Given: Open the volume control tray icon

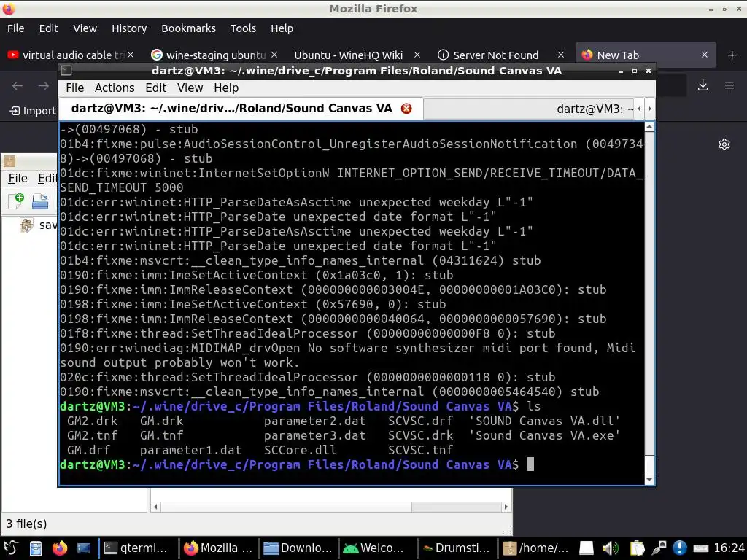Looking at the screenshot, I should (610, 548).
